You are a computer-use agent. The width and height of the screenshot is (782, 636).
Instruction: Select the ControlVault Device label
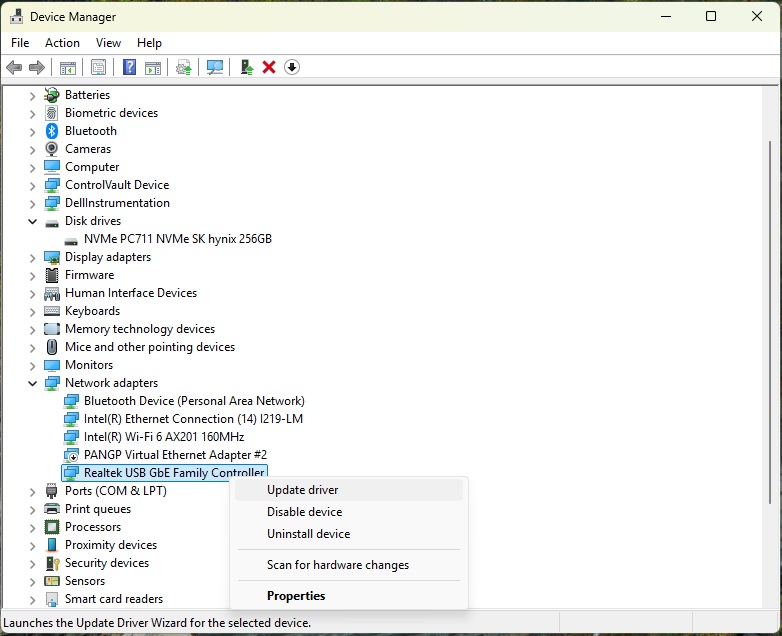pyautogui.click(x=117, y=185)
